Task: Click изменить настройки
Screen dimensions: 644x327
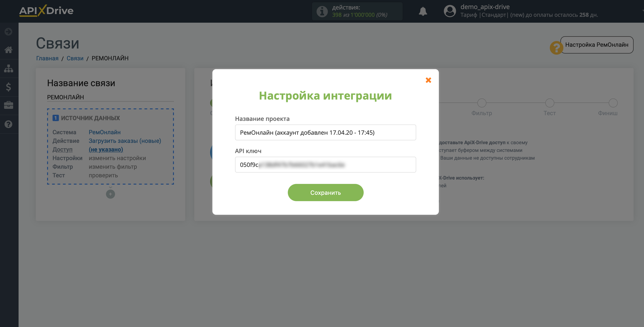Action: click(117, 158)
